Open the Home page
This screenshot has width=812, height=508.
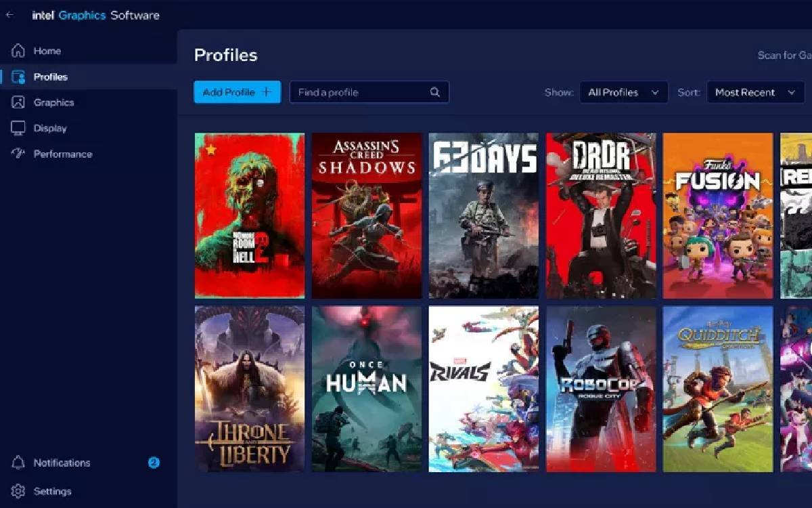coord(47,51)
